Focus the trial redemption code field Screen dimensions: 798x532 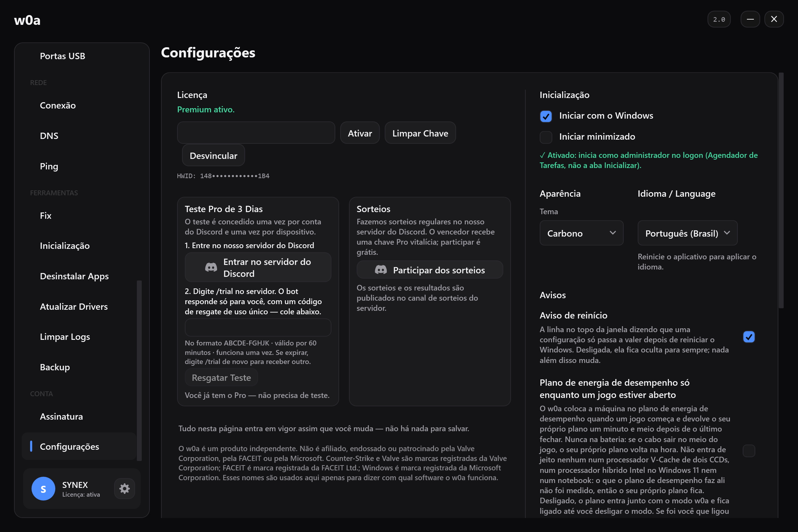click(x=258, y=328)
